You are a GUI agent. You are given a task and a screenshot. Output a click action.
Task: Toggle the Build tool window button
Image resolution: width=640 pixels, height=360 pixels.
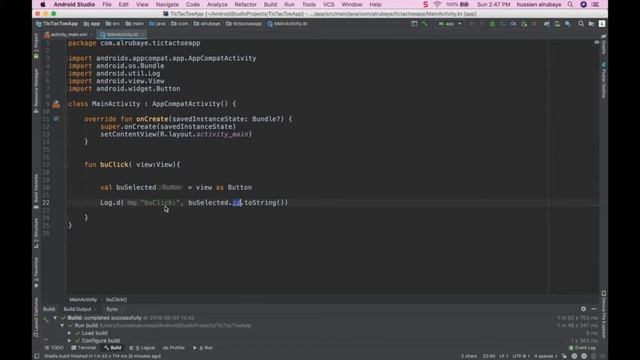pyautogui.click(x=113, y=348)
